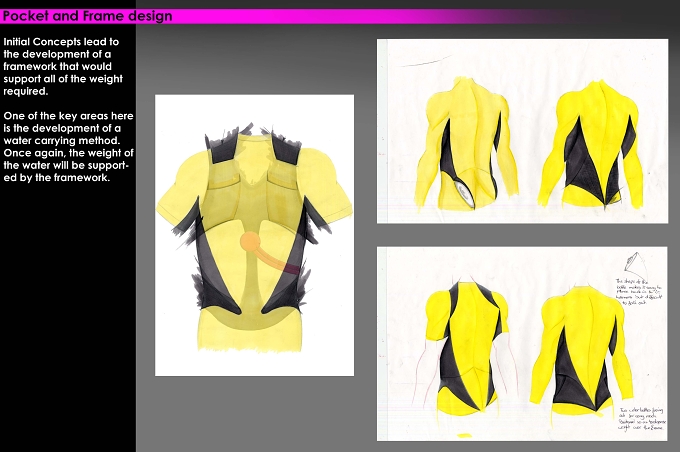Open the front-view yellow shirt illustration
The width and height of the screenshot is (680, 452).
255,236
